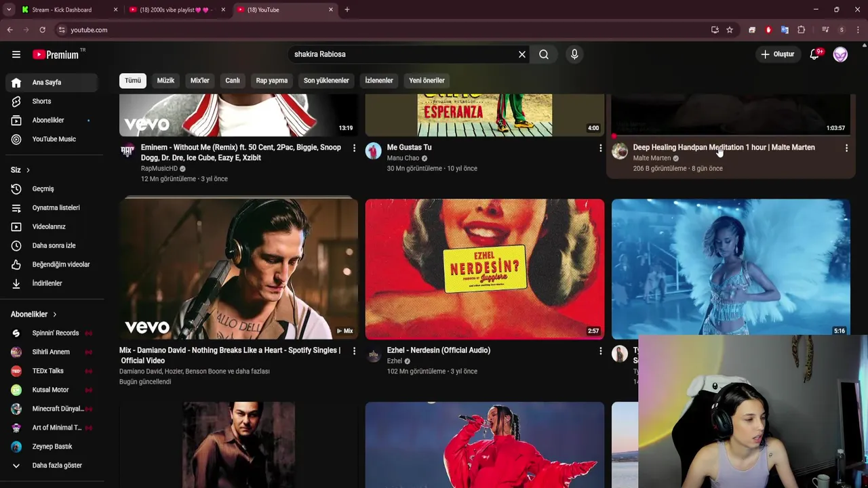Open Shorts from sidebar

click(x=52, y=102)
